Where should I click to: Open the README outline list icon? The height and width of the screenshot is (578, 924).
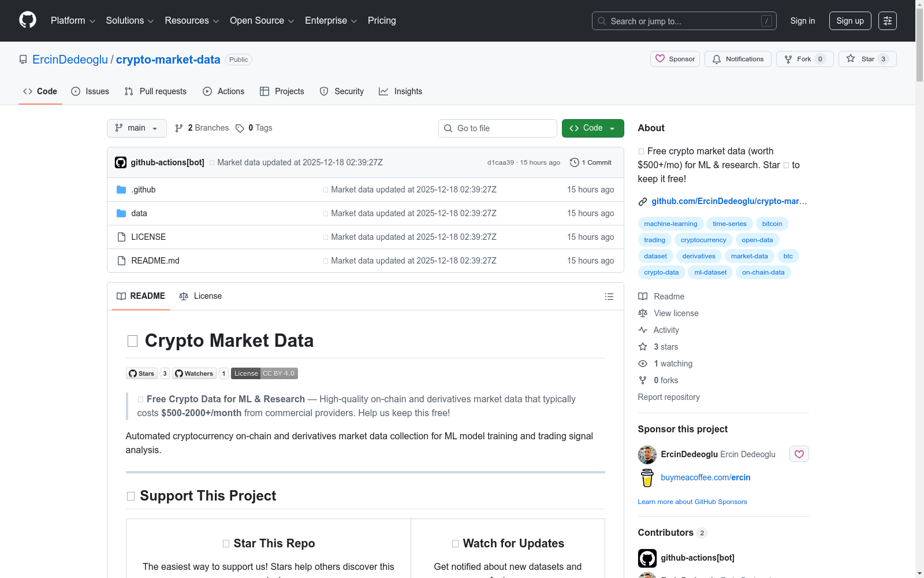(609, 297)
